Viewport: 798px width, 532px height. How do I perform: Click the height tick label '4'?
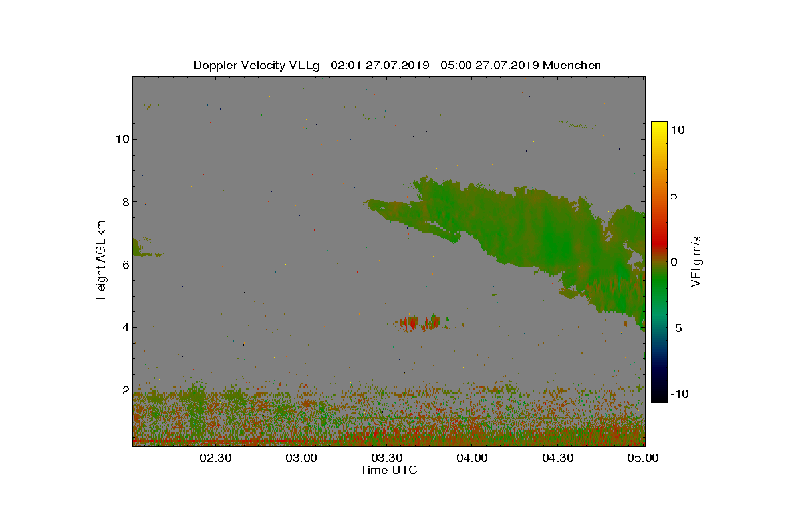click(124, 327)
